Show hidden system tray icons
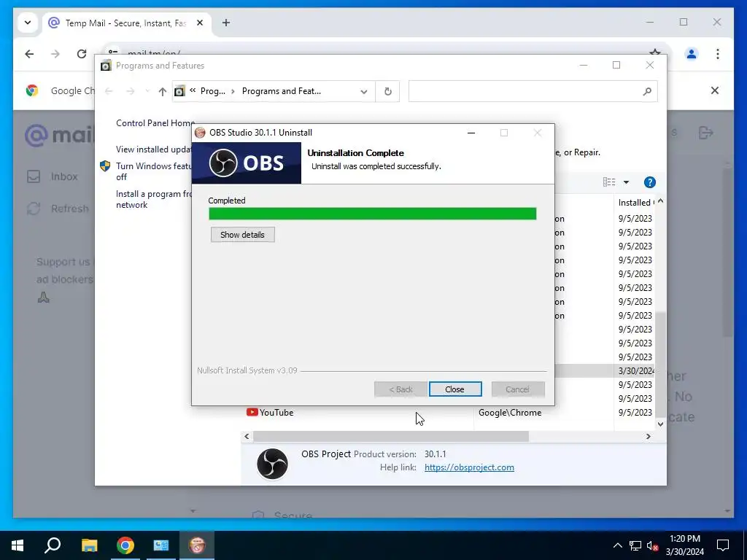This screenshot has width=747, height=560. pyautogui.click(x=617, y=545)
